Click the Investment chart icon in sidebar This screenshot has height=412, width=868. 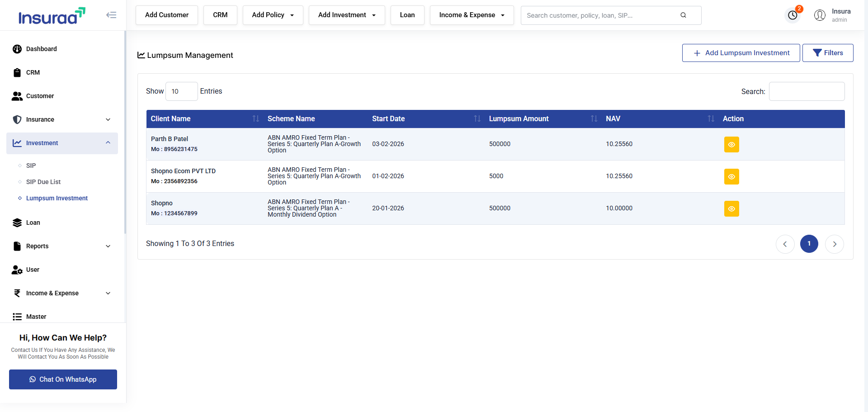tap(17, 143)
